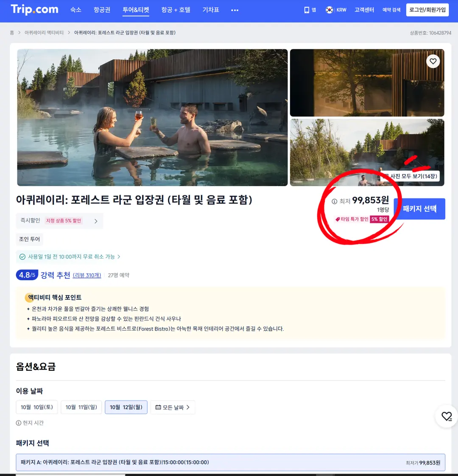Click the 5% 할인 badge
The height and width of the screenshot is (476, 458).
point(380,219)
